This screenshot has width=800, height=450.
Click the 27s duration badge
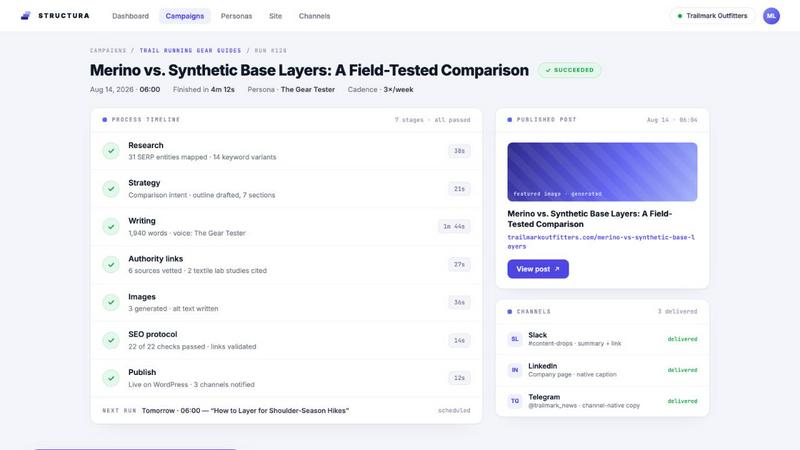[459, 264]
